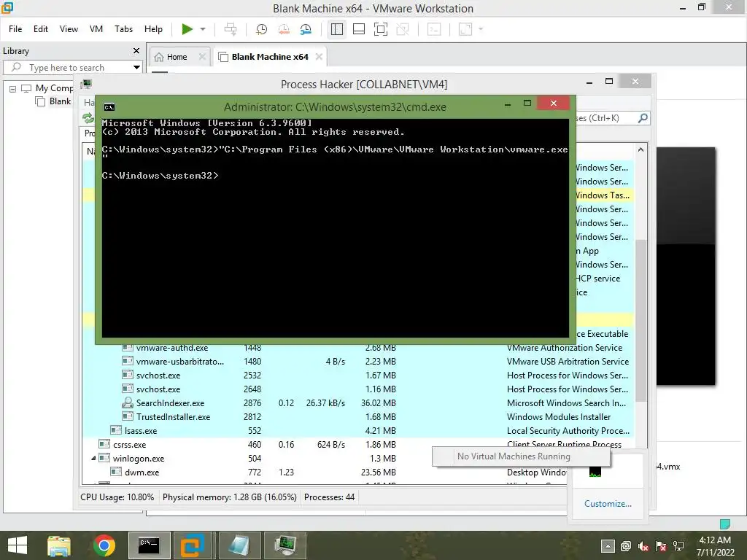
Task: Open the Tabs menu
Action: 123,29
